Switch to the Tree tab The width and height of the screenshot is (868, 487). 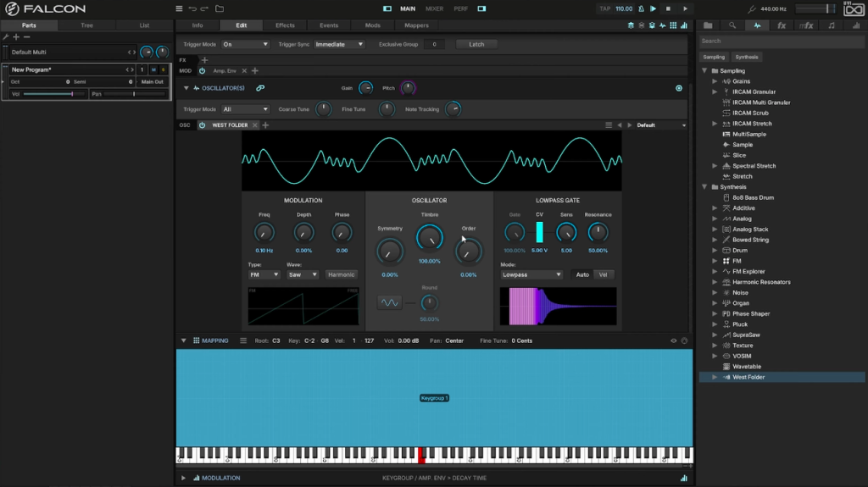pos(87,25)
